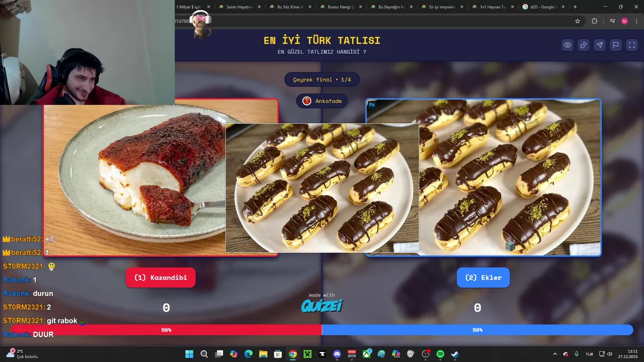Open Chrome's three-dot menu
Screen dimensions: 644x362
[636, 21]
